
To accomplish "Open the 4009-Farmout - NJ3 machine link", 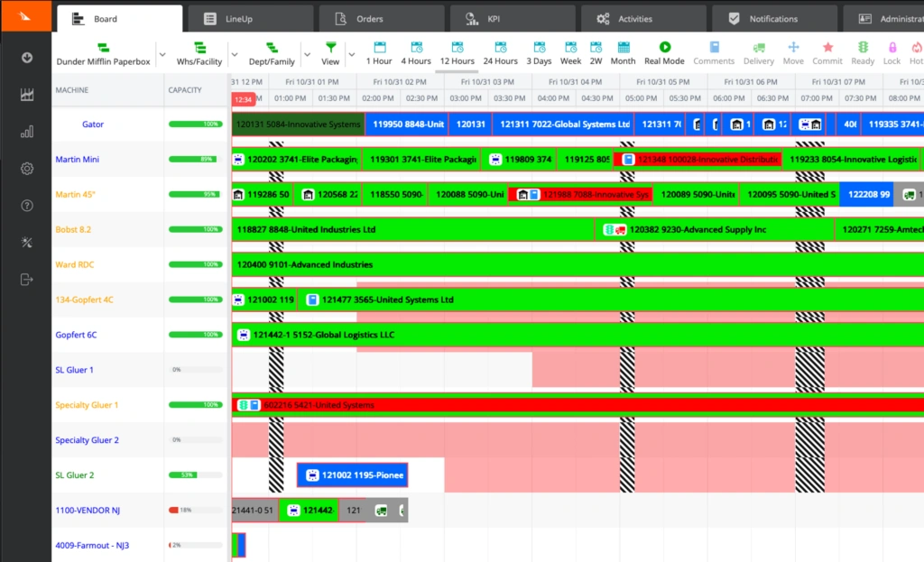I will pyautogui.click(x=92, y=546).
